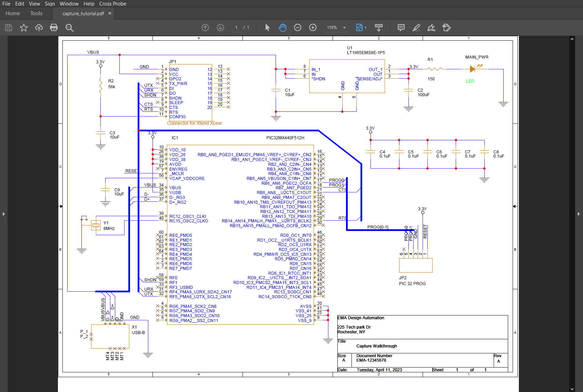Print the capture_tutorial document
Image resolution: width=583 pixels, height=392 pixels.
click(54, 28)
